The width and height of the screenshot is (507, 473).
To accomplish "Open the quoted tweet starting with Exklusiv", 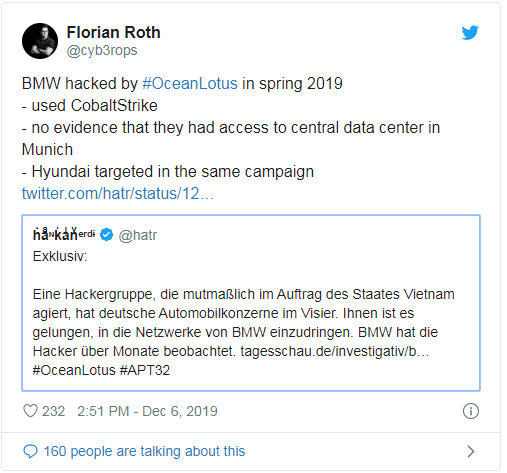I will tap(251, 303).
